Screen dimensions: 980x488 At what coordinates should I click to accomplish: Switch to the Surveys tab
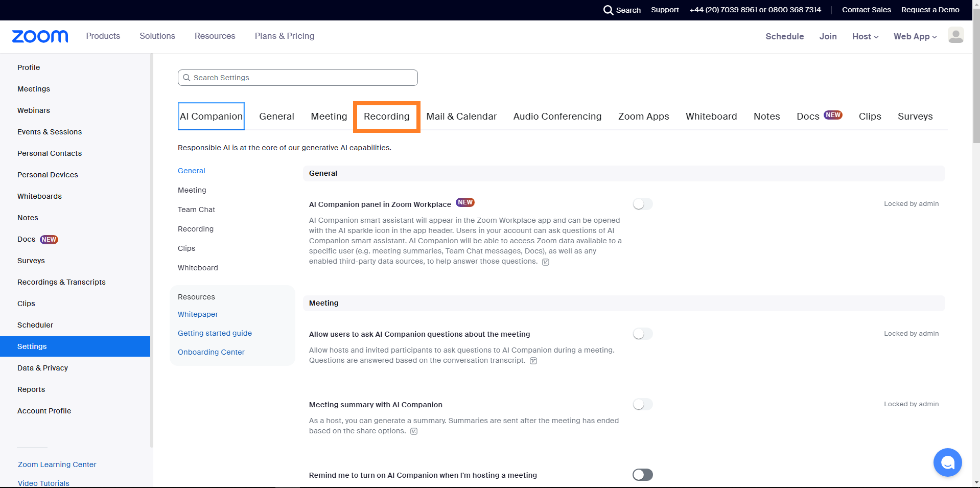(x=915, y=117)
